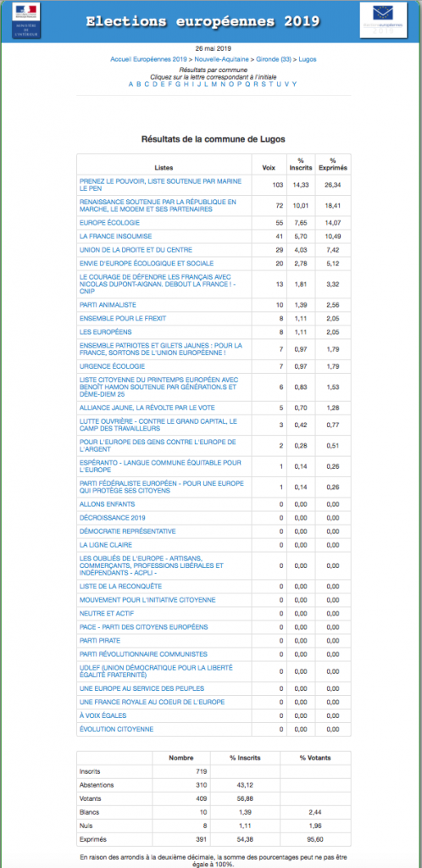Click the Inscrits count 719
Viewport: 422px width, 868px height.
202,771
